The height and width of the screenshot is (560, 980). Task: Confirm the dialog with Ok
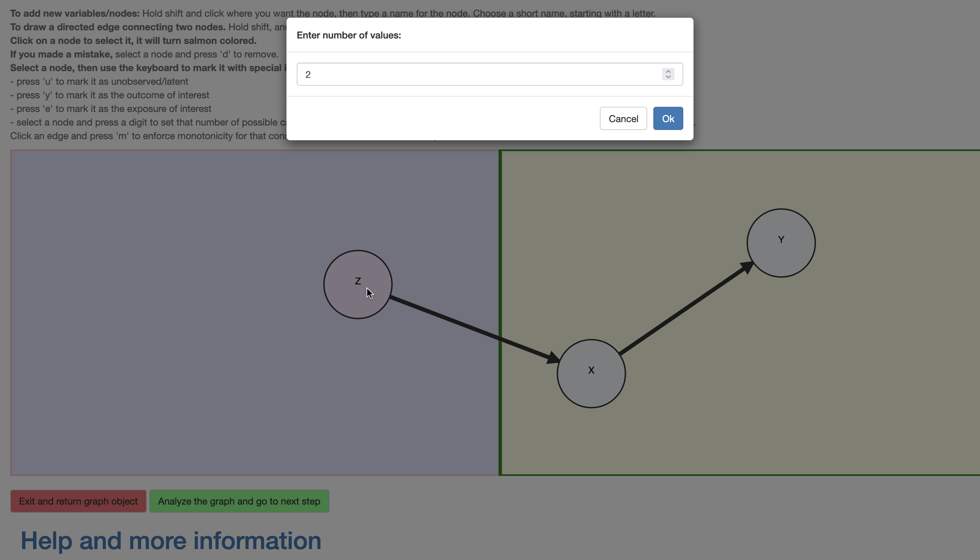click(x=668, y=118)
